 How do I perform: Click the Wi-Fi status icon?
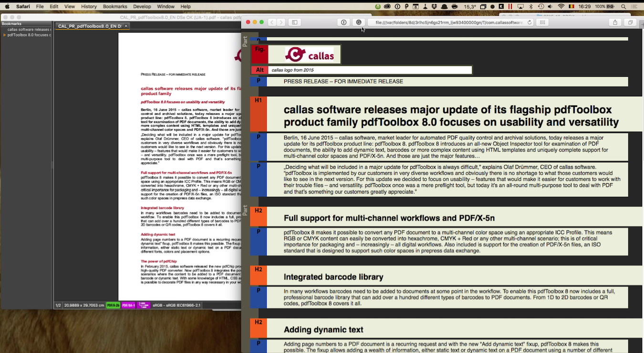(561, 7)
